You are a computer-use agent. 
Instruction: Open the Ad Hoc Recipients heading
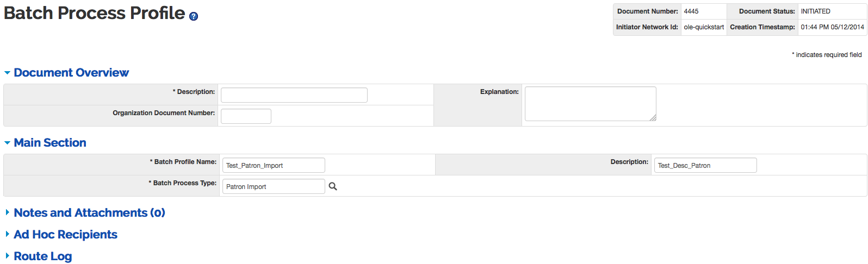click(x=65, y=234)
